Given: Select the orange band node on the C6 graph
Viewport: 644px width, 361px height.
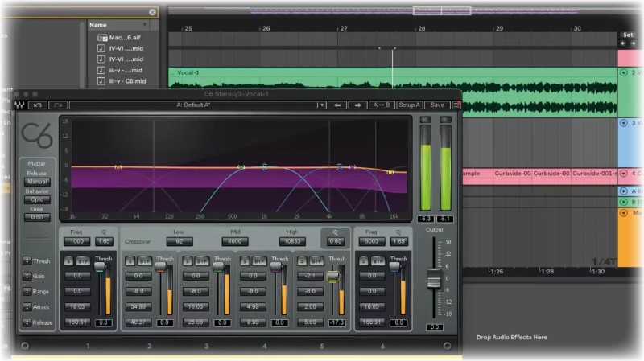Looking at the screenshot, I should coord(118,167).
